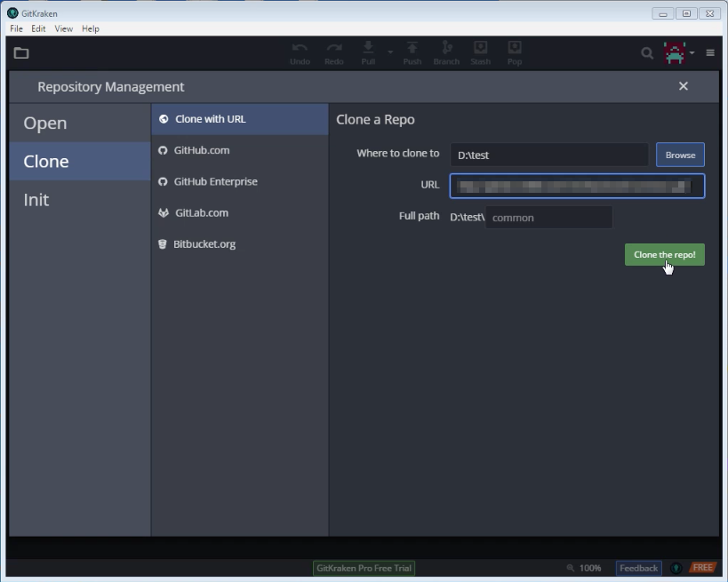Push commits with the Push icon
The height and width of the screenshot is (582, 728).
point(412,54)
